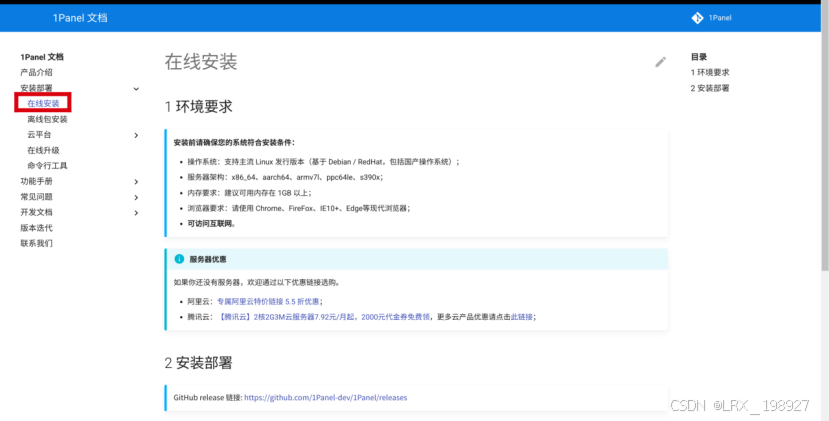
Task: Click the 浏览器要求 requirement line
Action: (299, 208)
